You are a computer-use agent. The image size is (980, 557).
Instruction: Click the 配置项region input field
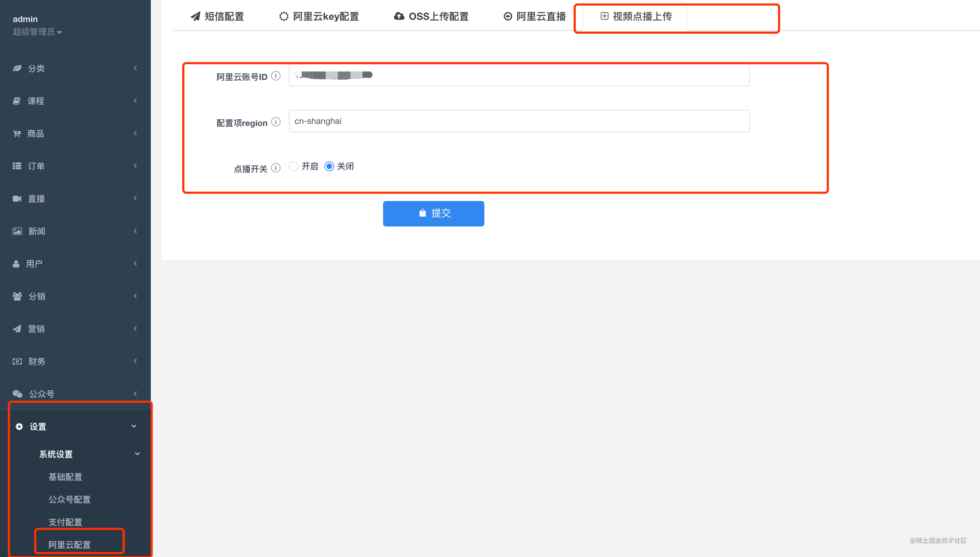click(519, 121)
